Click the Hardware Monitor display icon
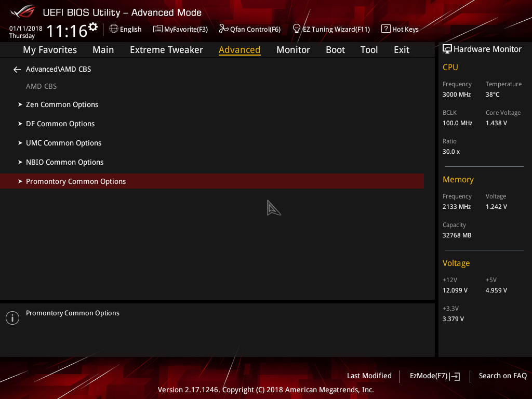 [x=447, y=49]
